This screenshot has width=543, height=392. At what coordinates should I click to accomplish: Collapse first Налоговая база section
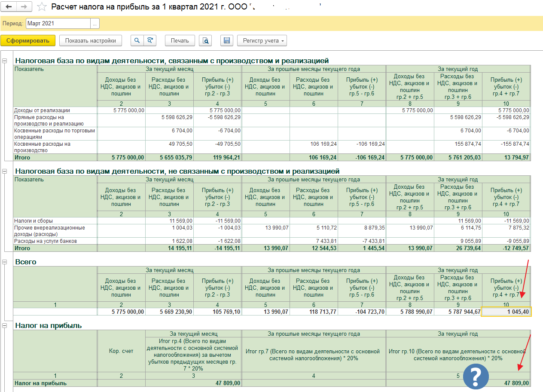tap(5, 61)
